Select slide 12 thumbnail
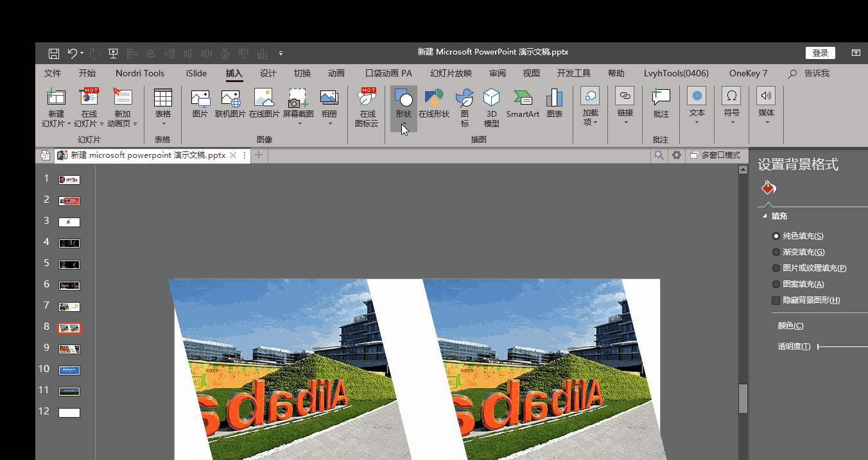This screenshot has width=868, height=460. [x=69, y=413]
